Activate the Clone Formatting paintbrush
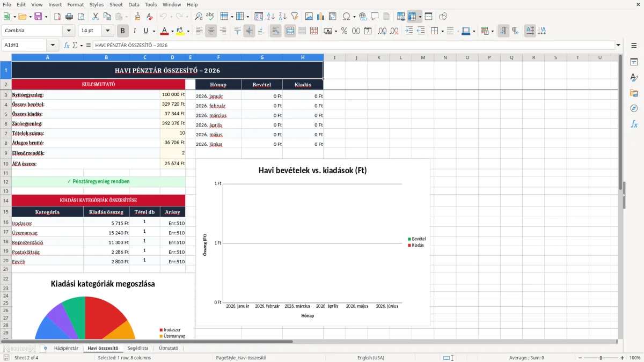Image resolution: width=644 pixels, height=362 pixels. tap(137, 17)
